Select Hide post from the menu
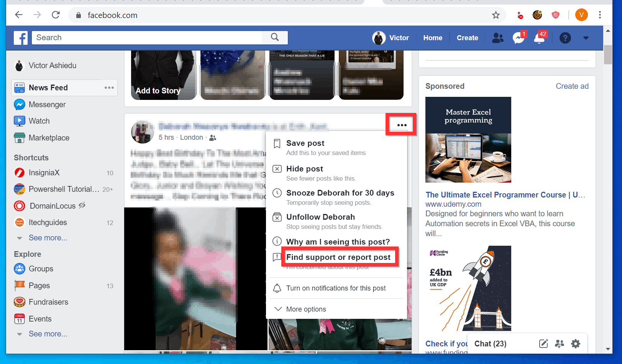Screen dimensions: 622x364 point(304,169)
